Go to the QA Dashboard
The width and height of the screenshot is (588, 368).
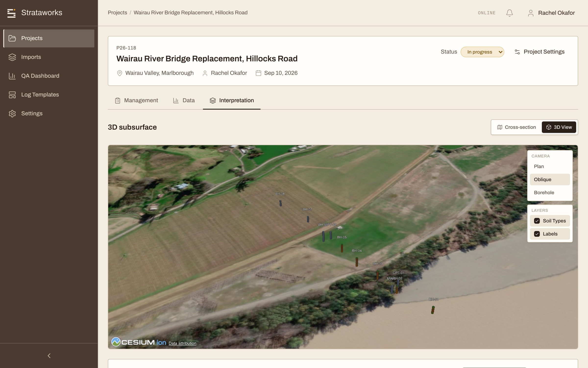tap(49, 76)
